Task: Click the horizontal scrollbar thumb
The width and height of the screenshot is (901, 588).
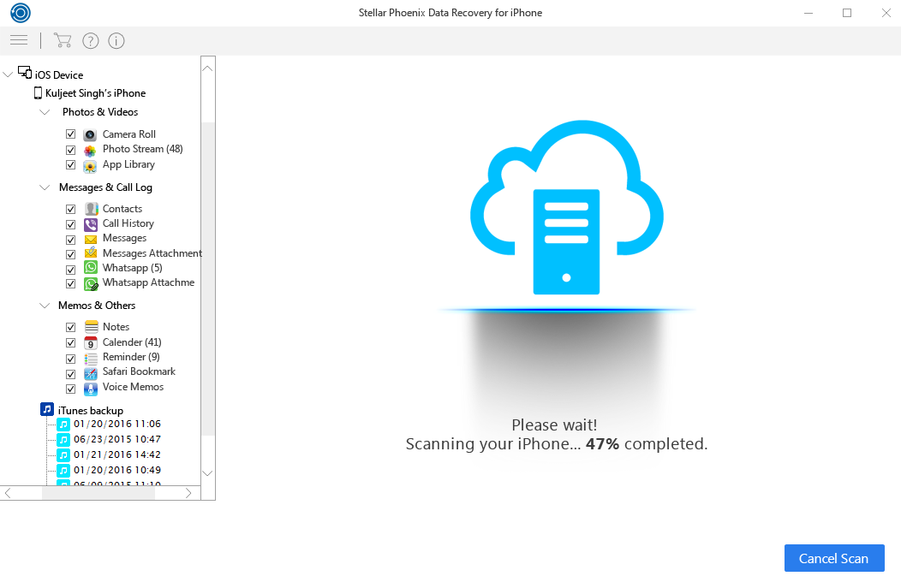Action: [98, 493]
